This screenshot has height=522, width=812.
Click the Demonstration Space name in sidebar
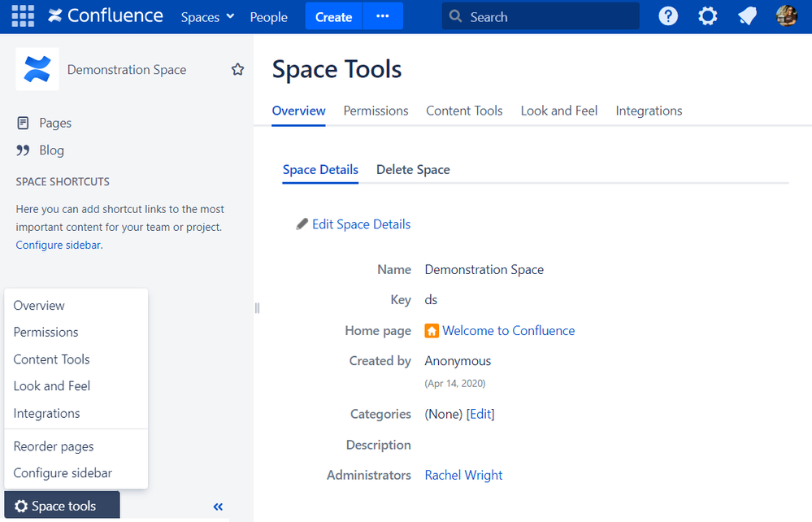tap(127, 69)
